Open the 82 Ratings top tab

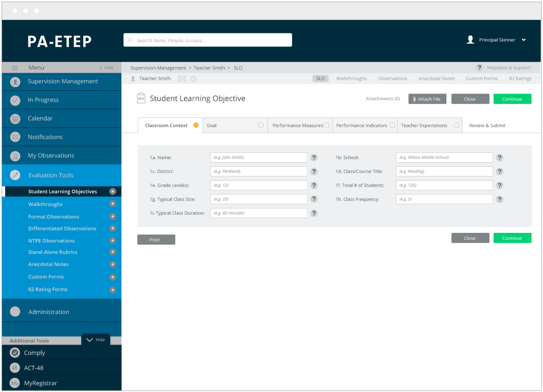click(520, 79)
